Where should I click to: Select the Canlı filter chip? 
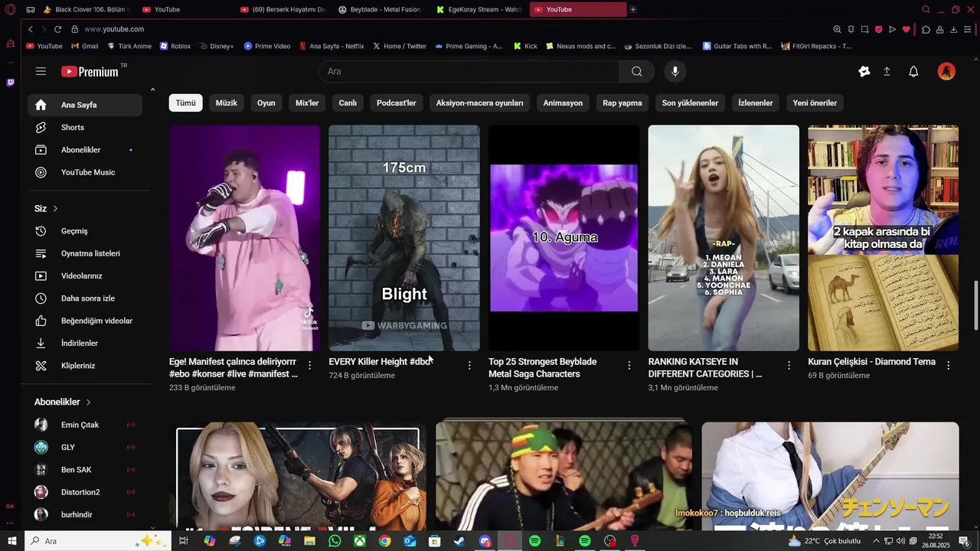click(x=348, y=103)
